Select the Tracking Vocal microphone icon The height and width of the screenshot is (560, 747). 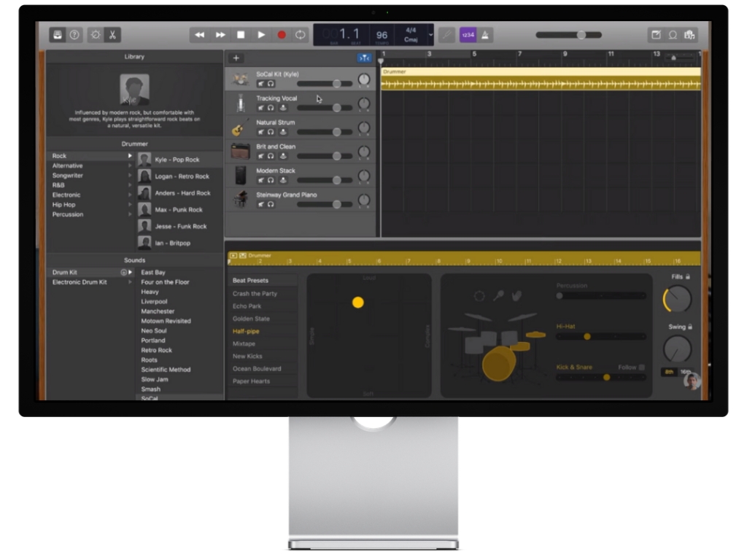click(x=241, y=104)
